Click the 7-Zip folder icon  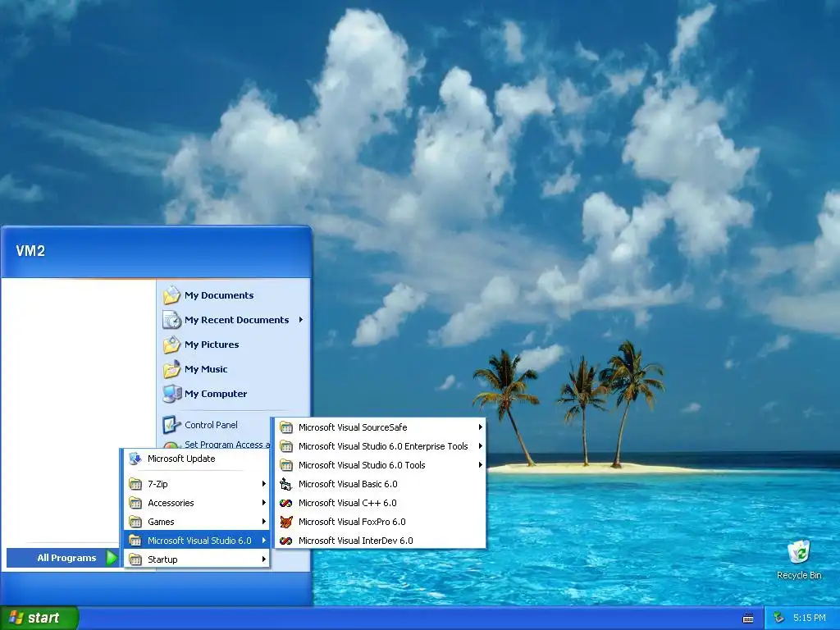(135, 484)
